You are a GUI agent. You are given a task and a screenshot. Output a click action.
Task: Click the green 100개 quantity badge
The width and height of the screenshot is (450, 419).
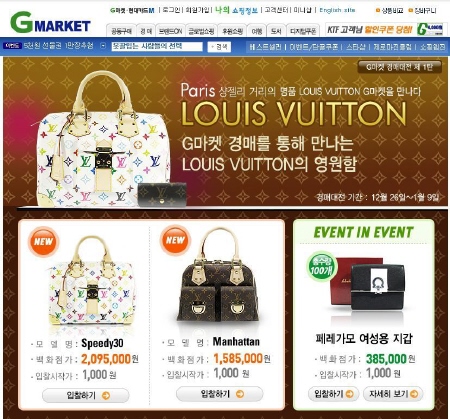[322, 267]
